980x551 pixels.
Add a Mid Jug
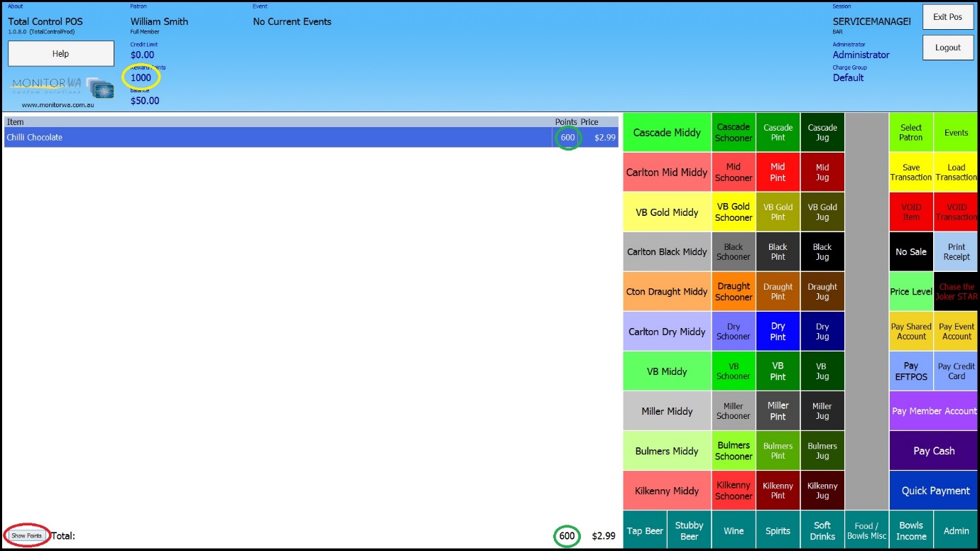(822, 172)
